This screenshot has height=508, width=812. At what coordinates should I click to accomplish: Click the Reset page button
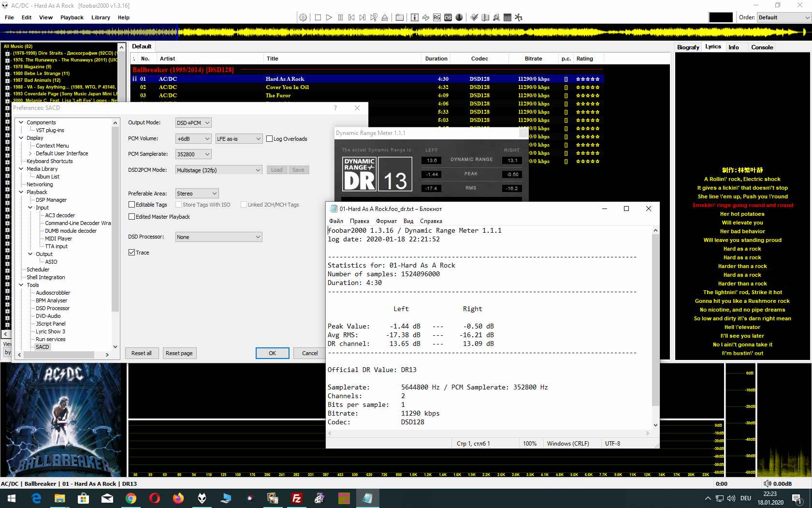tap(179, 353)
